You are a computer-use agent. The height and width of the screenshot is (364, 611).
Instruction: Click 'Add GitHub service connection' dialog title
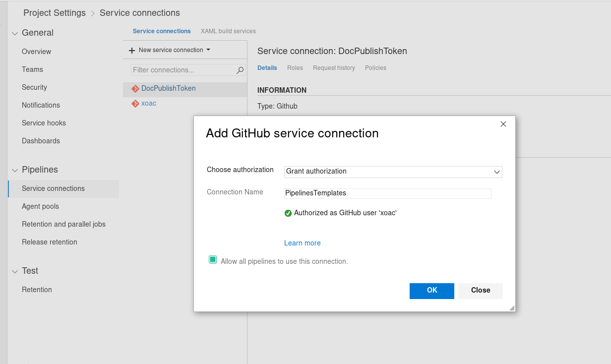[292, 133]
